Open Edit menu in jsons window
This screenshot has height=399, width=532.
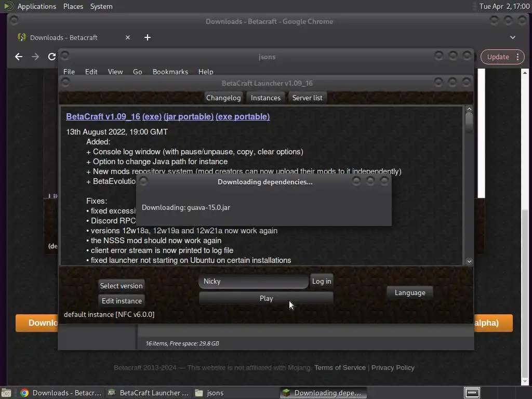(x=91, y=72)
